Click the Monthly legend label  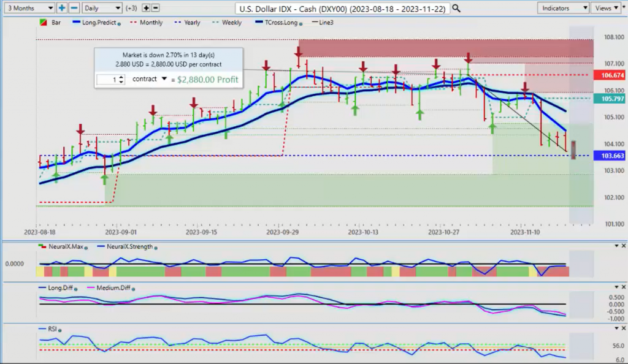click(x=151, y=23)
